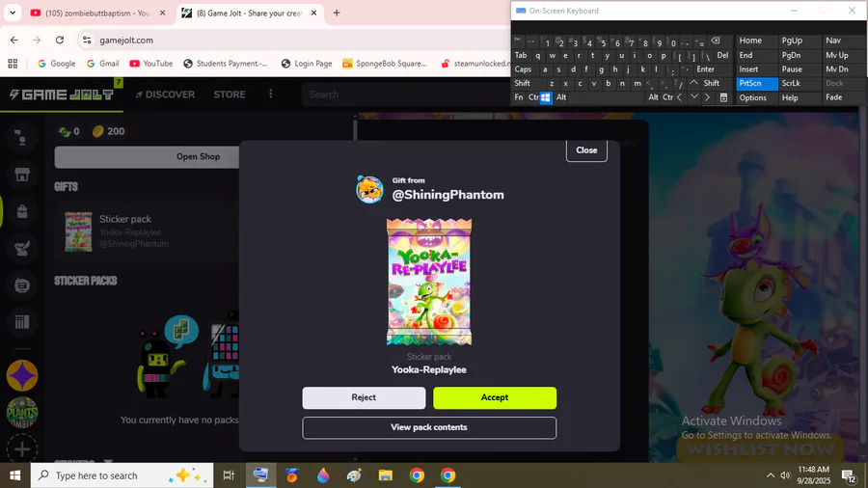Image resolution: width=868 pixels, height=488 pixels.
Task: Click the Enter key on On-Screen Keyboard
Action: [x=706, y=69]
